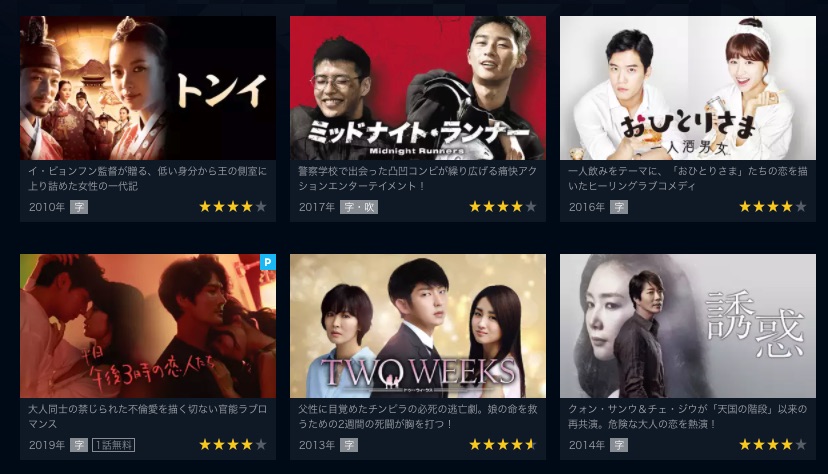
Task: Open the TWO WEEKS drama thumbnail
Action: pos(418,326)
